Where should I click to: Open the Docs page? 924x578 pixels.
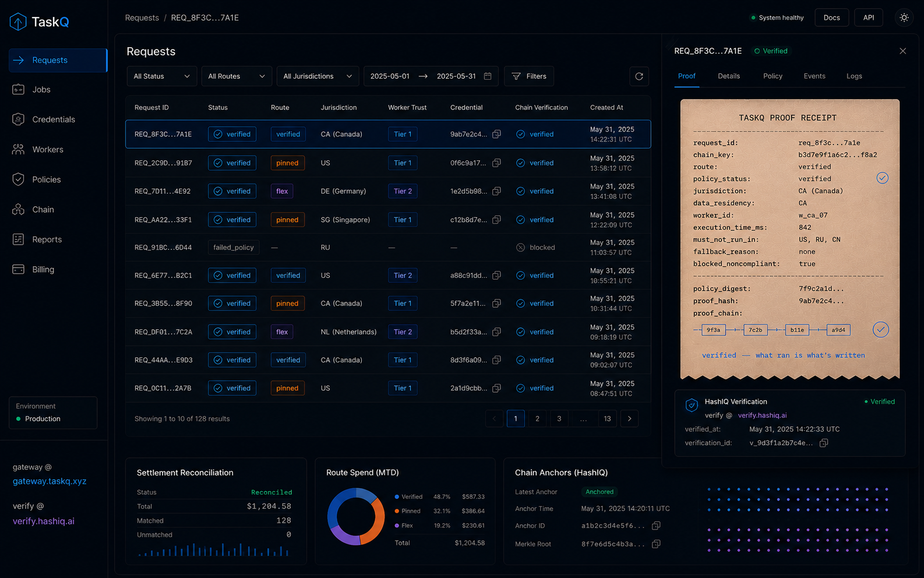(831, 17)
